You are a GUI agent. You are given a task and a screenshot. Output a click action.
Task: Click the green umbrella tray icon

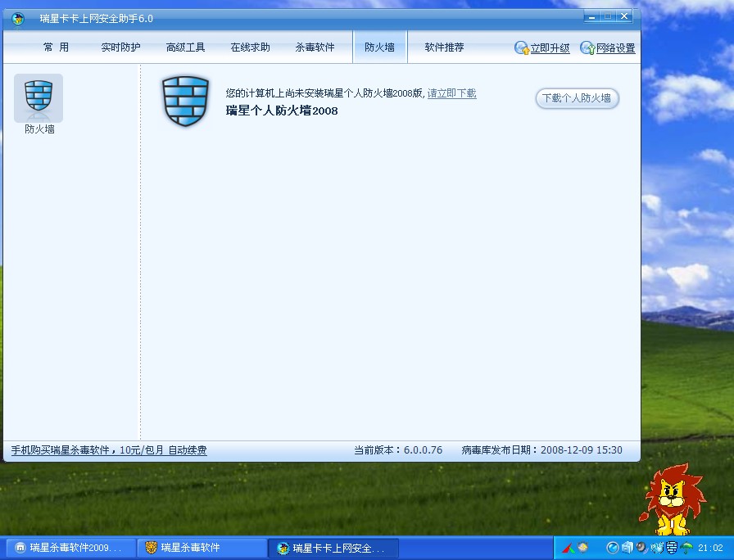pos(686,548)
